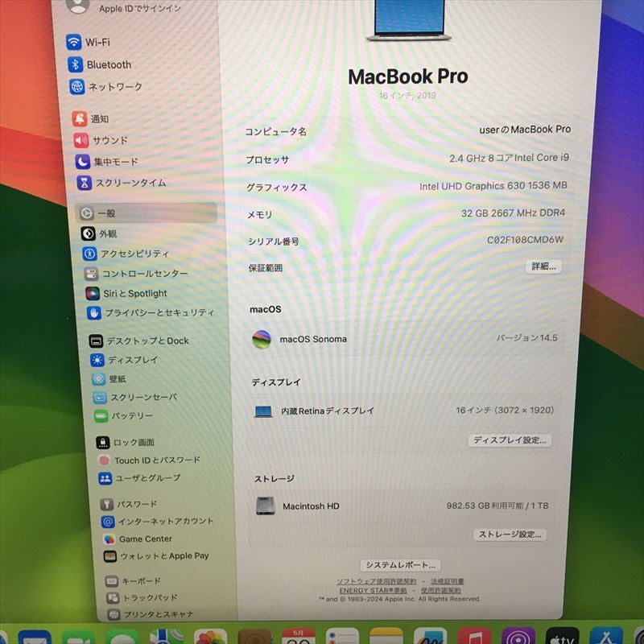The image size is (644, 644).
Task: Click the Macintosh HD drive icon
Action: click(x=265, y=506)
